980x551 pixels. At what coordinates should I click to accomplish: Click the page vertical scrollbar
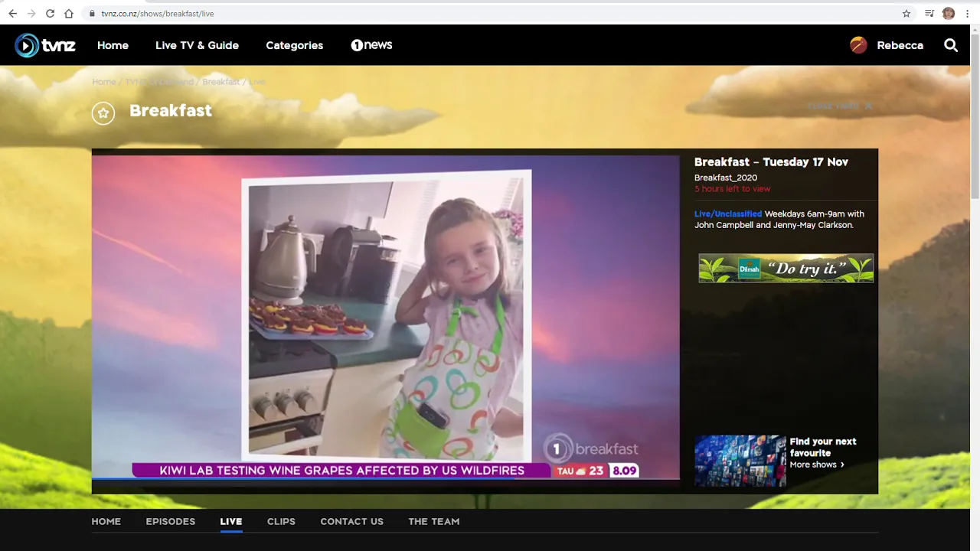[x=975, y=115]
